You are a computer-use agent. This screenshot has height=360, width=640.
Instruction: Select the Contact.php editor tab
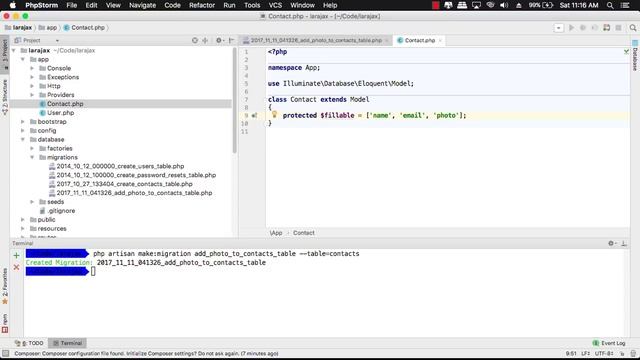pyautogui.click(x=419, y=40)
